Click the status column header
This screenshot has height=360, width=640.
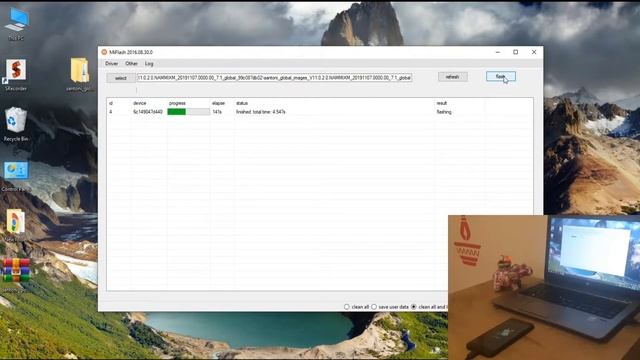[x=242, y=103]
